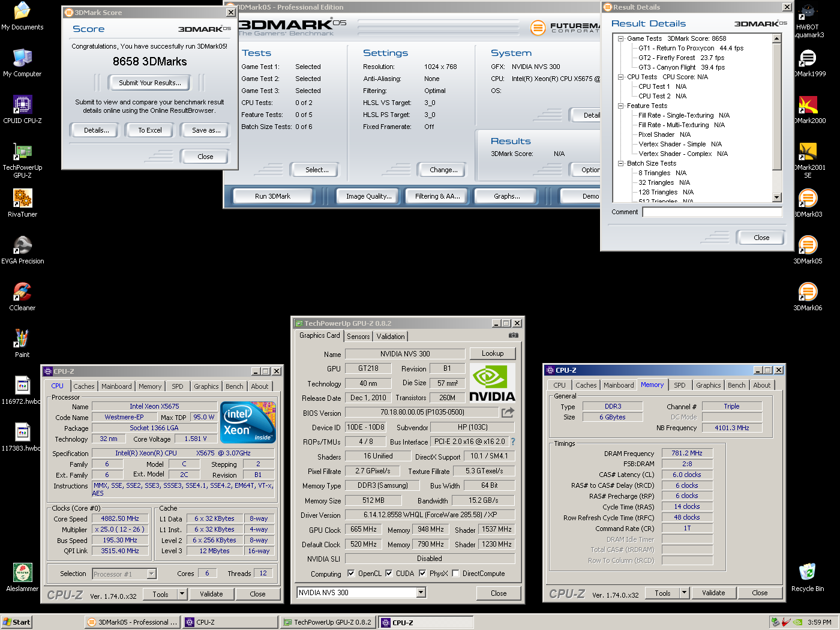Click the Result Details vertical scrollbar thumb
Image resolution: width=840 pixels, height=630 pixels.
click(777, 106)
